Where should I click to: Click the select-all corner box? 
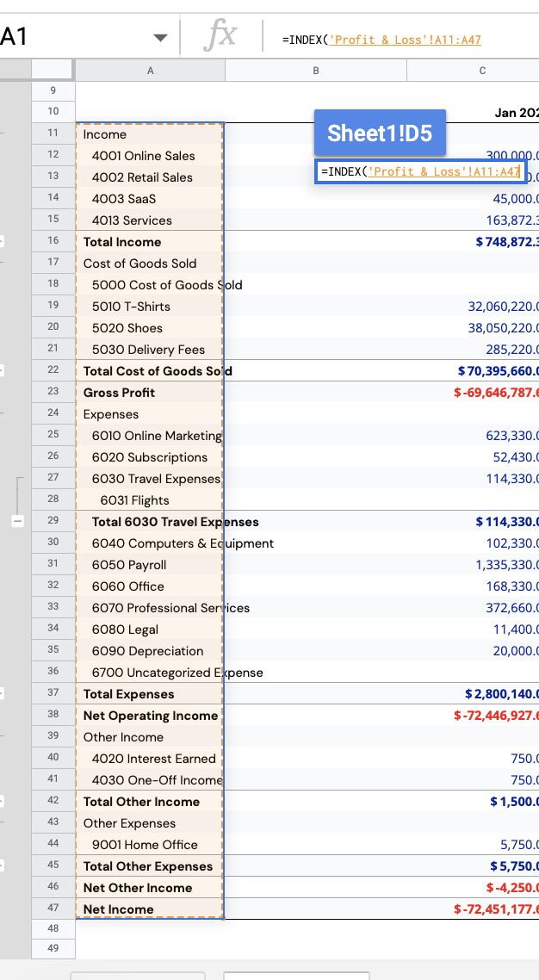click(x=53, y=71)
